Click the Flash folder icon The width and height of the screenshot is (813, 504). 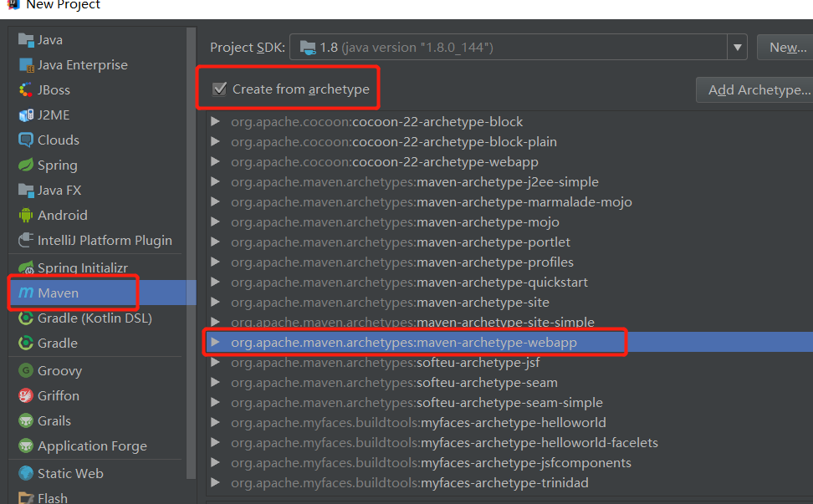click(x=26, y=498)
